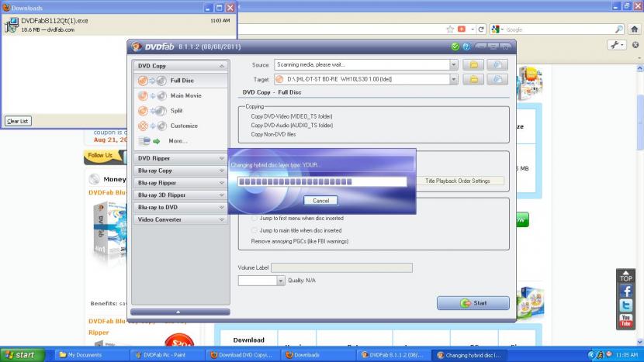This screenshot has width=644, height=362.
Task: Click the green checkmark icon in DVDFab title bar
Action: coord(455,47)
